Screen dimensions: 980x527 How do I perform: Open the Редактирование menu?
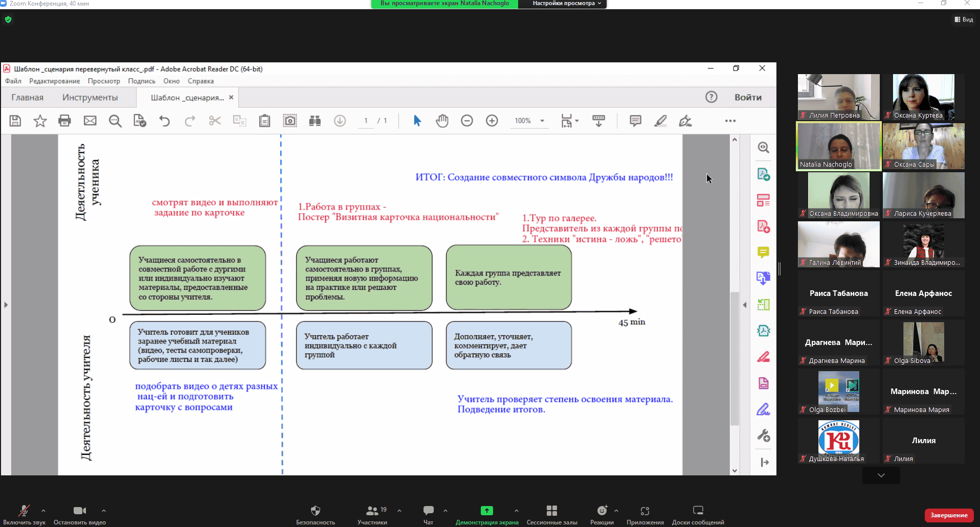click(54, 81)
